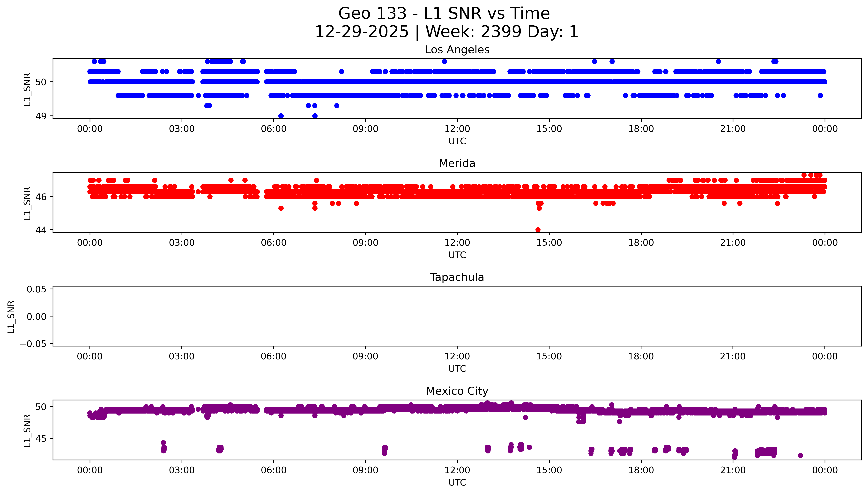
Task: Click the 'Merida' subplot title
Action: [x=457, y=164]
